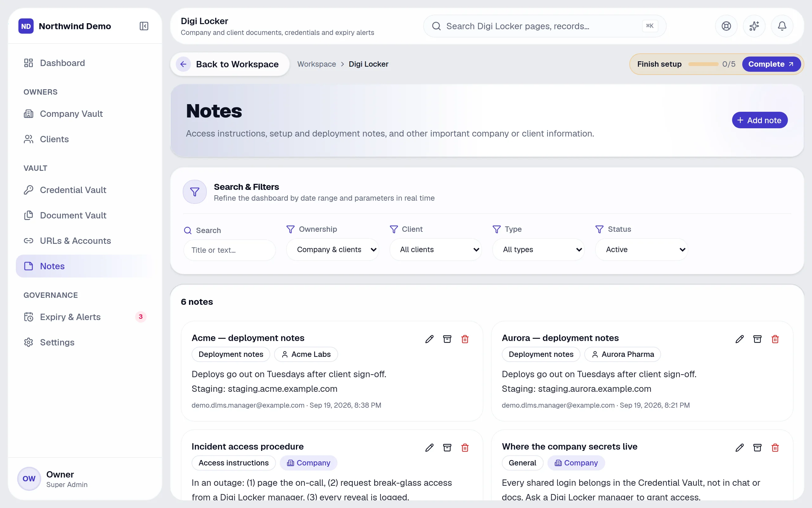Open the Status dropdown showing Active

click(642, 250)
